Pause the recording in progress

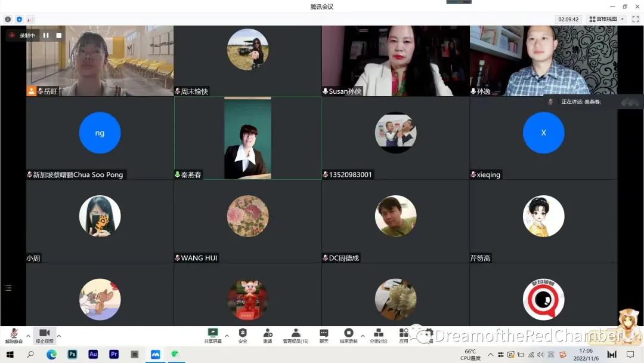(x=46, y=35)
